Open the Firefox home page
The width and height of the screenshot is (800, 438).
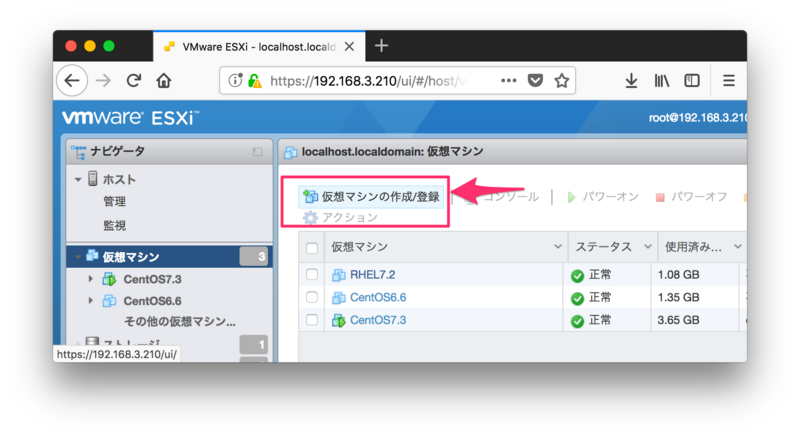pos(164,81)
